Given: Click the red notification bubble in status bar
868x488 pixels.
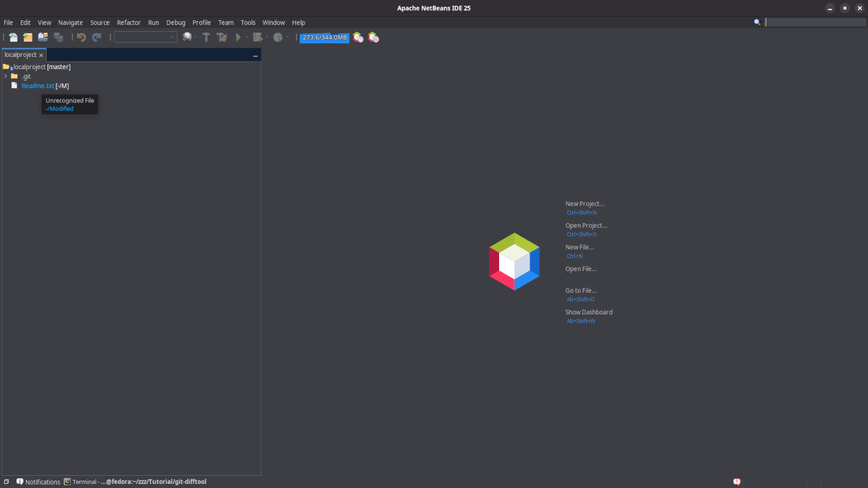Looking at the screenshot, I should 736,482.
